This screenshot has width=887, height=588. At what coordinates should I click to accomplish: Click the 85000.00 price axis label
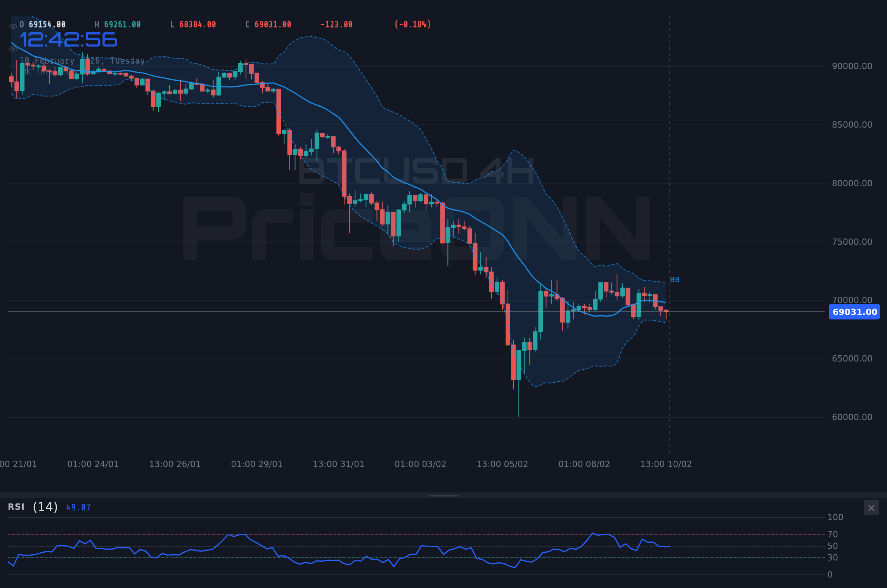pyautogui.click(x=852, y=125)
